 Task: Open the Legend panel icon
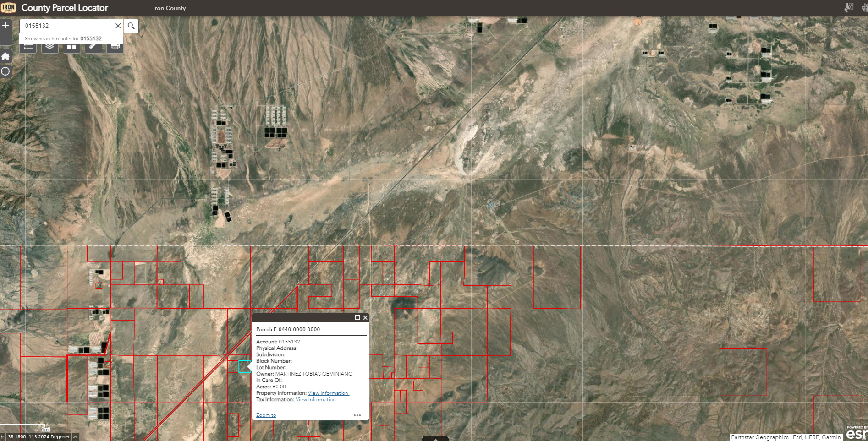pyautogui.click(x=27, y=47)
